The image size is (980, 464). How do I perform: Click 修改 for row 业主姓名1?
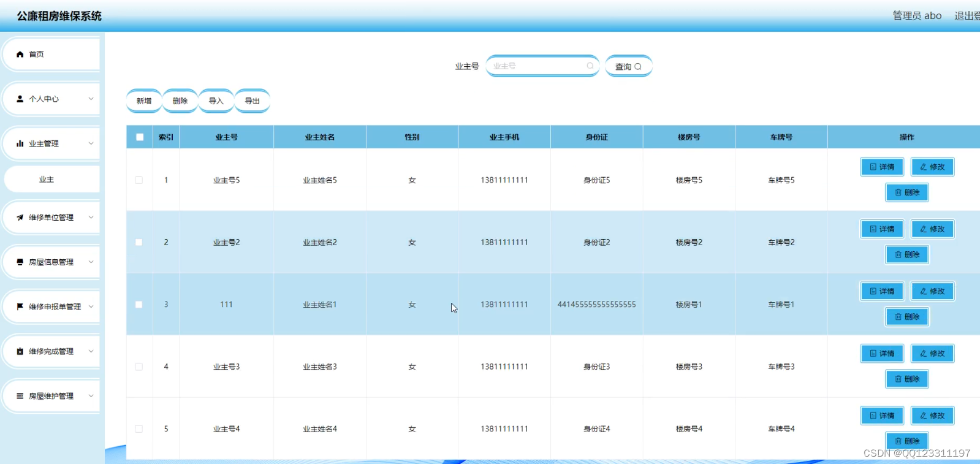[932, 291]
